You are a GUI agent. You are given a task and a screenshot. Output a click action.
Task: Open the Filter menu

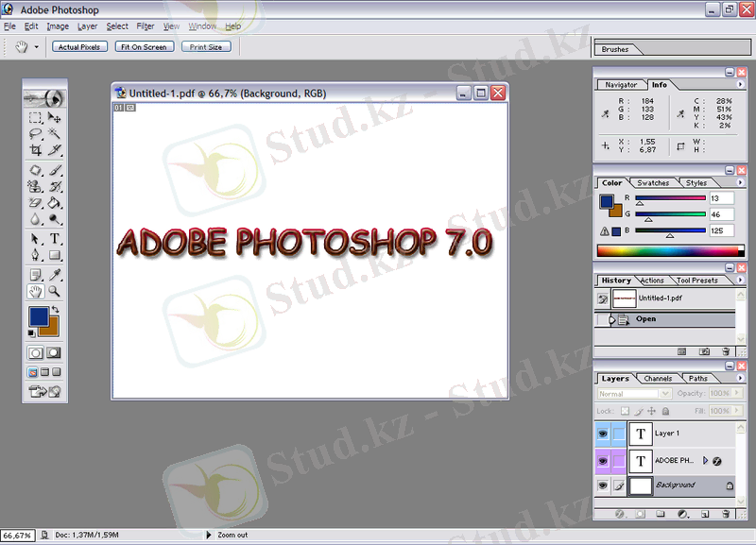click(x=145, y=26)
